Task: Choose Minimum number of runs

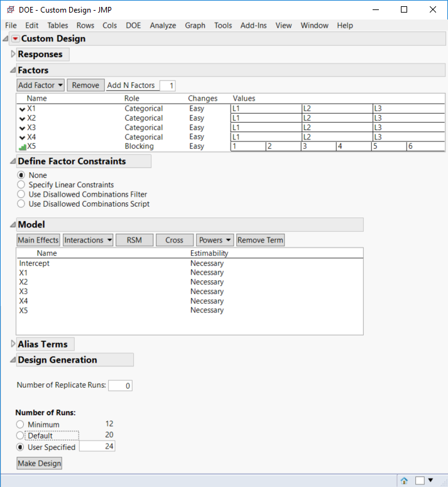Action: 20,424
